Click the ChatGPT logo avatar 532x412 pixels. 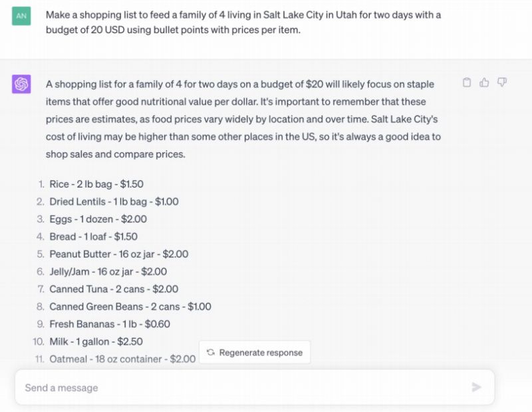21,84
